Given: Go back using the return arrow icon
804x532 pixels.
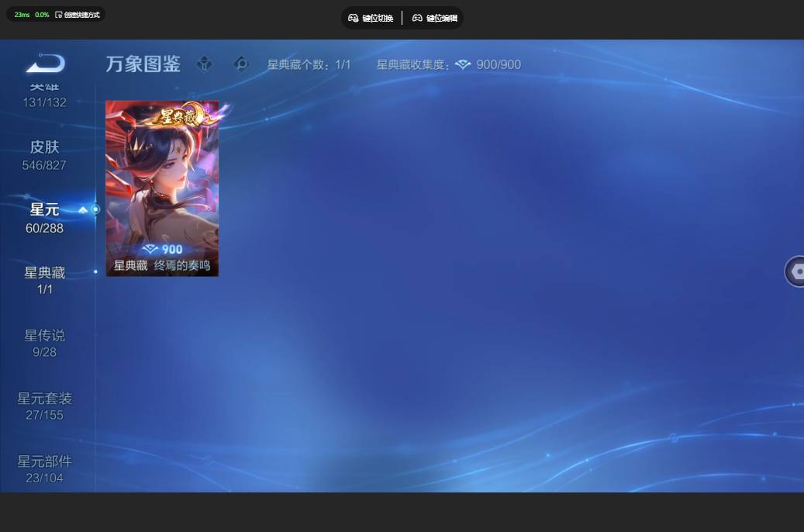Looking at the screenshot, I should 46,64.
